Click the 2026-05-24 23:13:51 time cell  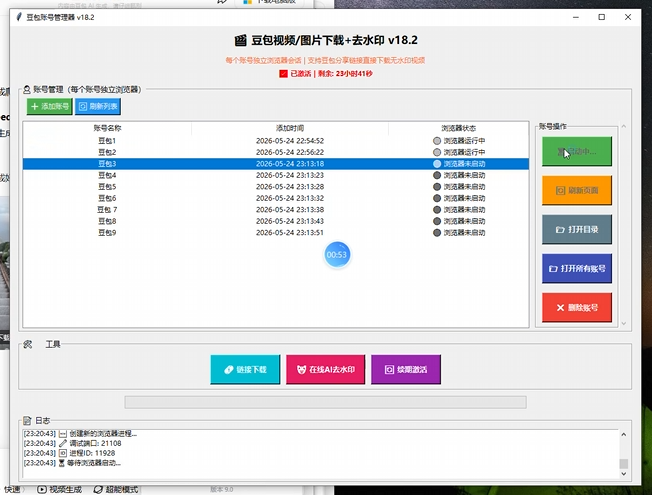pyautogui.click(x=290, y=233)
